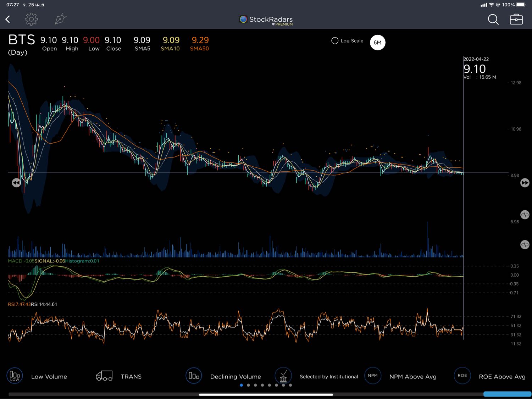The height and width of the screenshot is (399, 532).
Task: Tap the Declining Volume icon
Action: click(x=194, y=376)
